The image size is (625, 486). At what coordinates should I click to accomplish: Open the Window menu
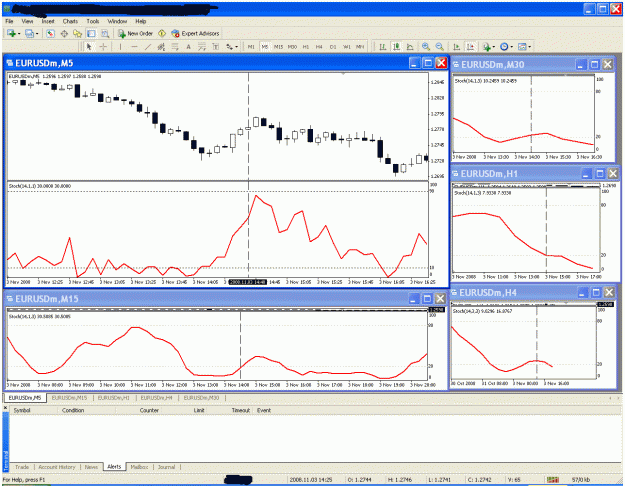pos(117,21)
